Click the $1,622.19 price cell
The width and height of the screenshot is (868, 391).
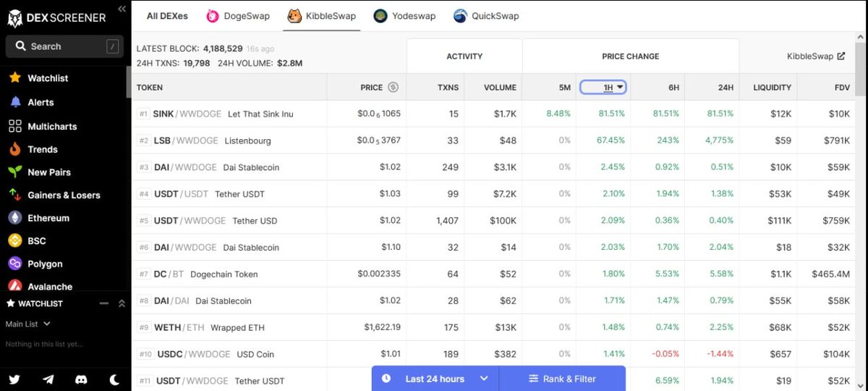tap(382, 327)
